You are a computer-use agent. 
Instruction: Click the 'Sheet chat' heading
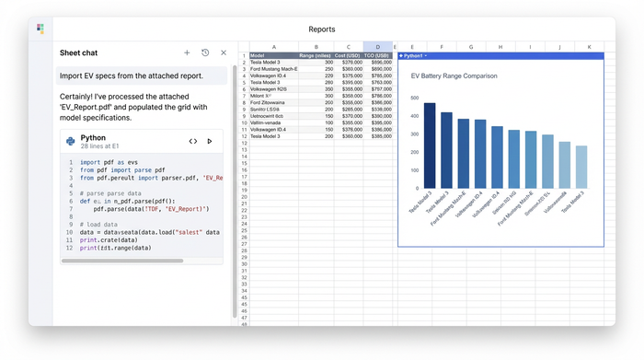pyautogui.click(x=78, y=52)
